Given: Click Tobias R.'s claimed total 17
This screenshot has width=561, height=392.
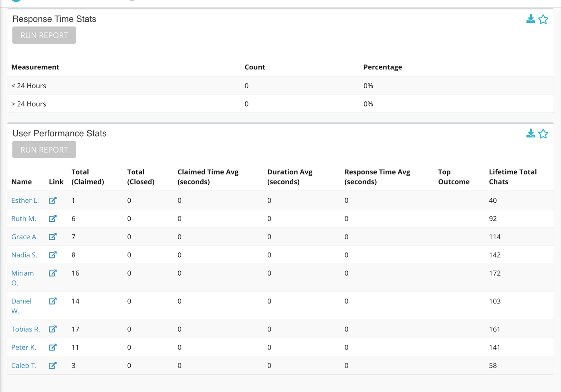Looking at the screenshot, I should (75, 329).
